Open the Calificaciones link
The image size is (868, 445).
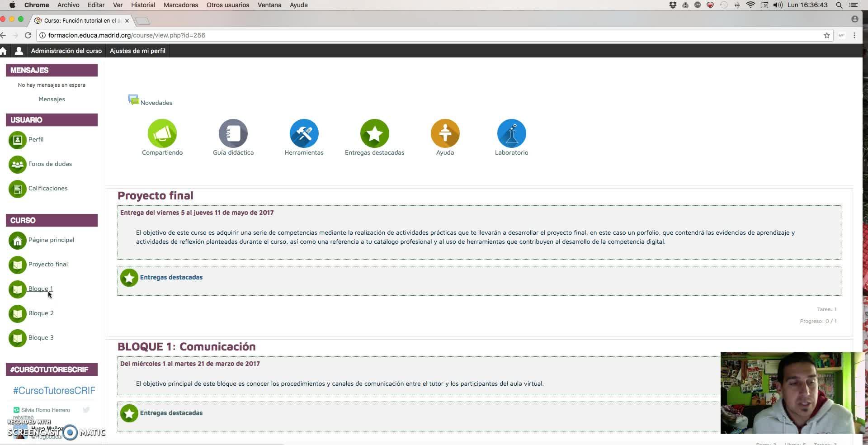[x=48, y=188]
